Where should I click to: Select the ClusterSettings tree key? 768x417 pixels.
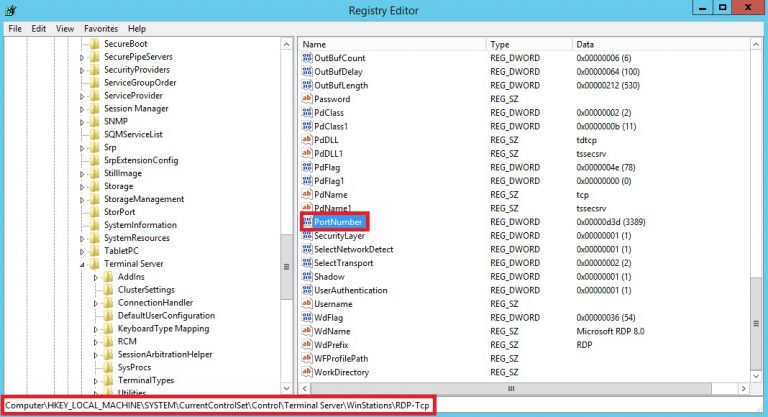click(146, 290)
